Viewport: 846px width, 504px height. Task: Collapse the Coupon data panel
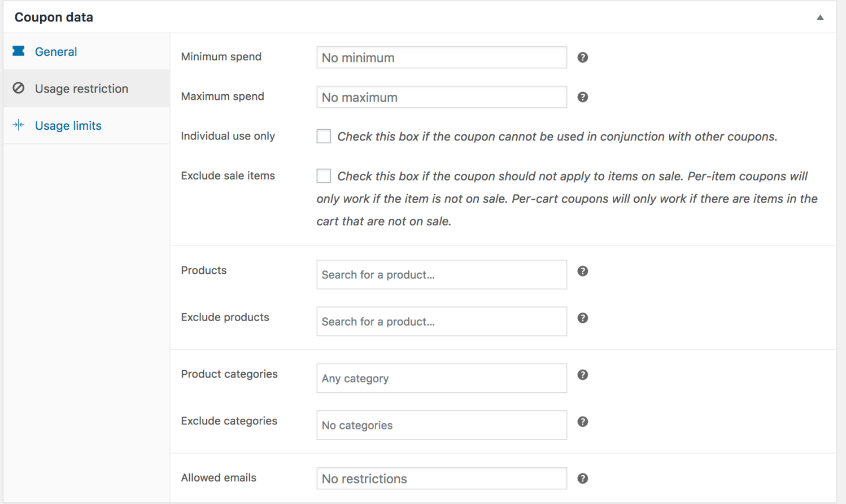coord(820,17)
